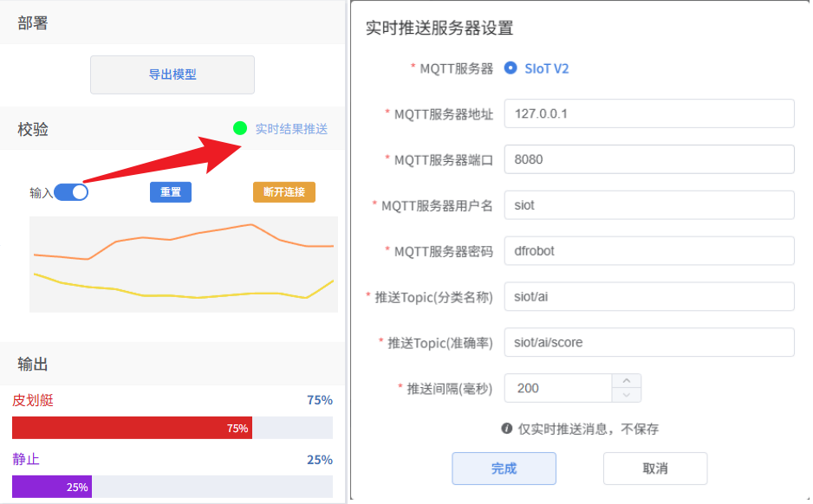Click the MQTT port field showing 8080
The height and width of the screenshot is (504, 813).
pyautogui.click(x=648, y=159)
